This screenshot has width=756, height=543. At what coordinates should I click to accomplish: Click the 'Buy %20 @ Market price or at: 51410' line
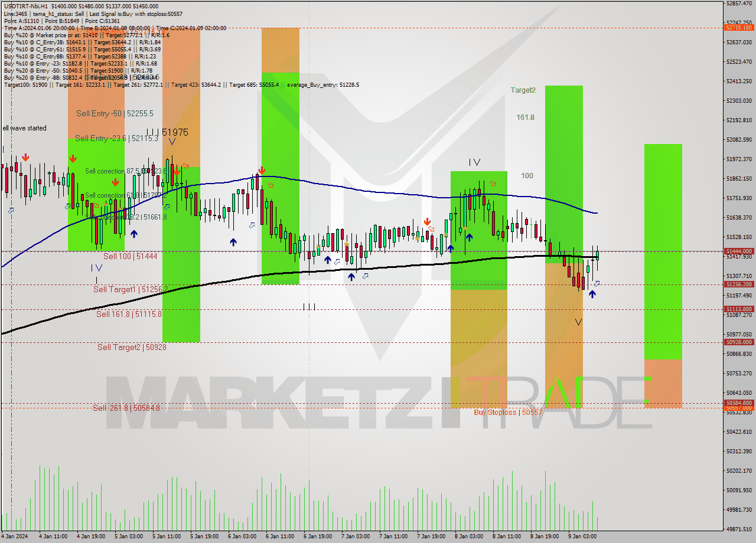pos(87,35)
